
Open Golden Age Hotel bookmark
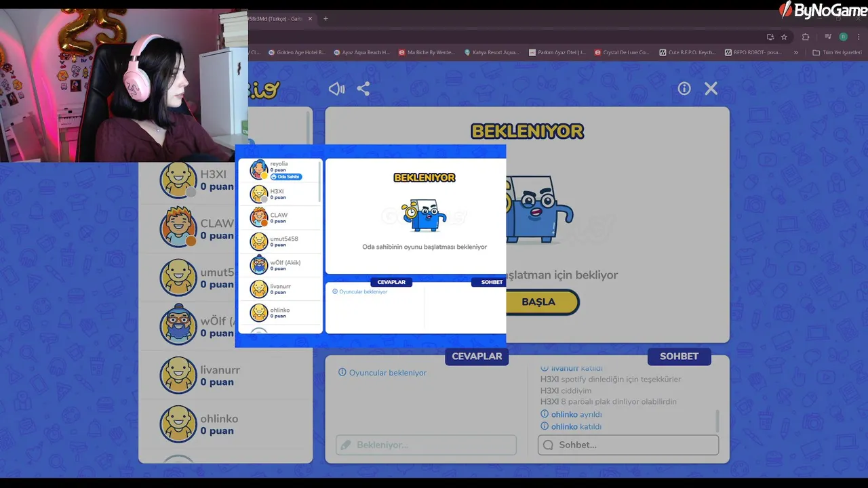pyautogui.click(x=297, y=52)
